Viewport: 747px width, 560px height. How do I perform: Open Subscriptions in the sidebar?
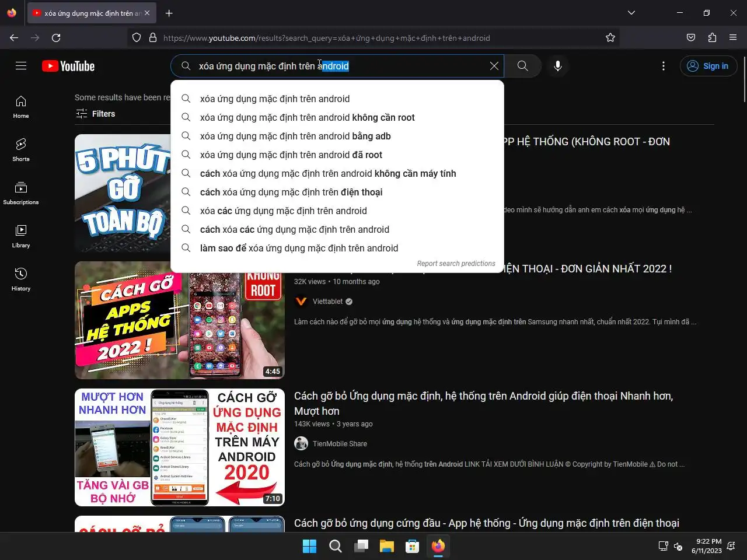coord(21,193)
